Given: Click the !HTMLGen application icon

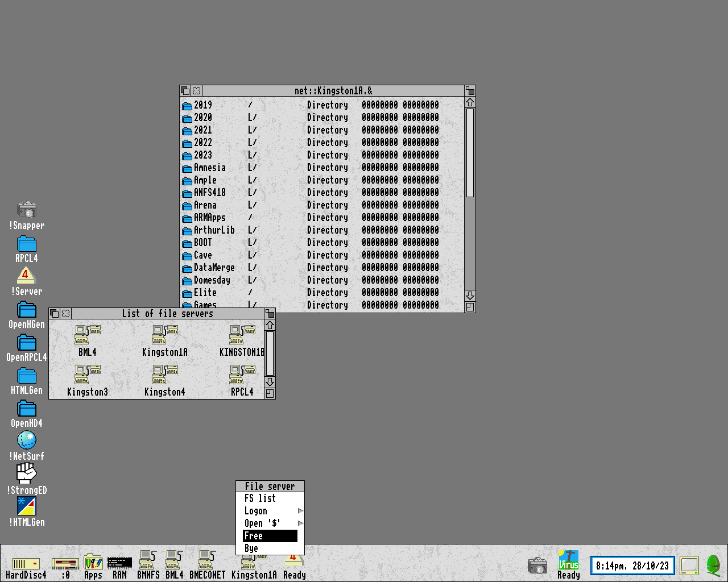Looking at the screenshot, I should pos(27,506).
